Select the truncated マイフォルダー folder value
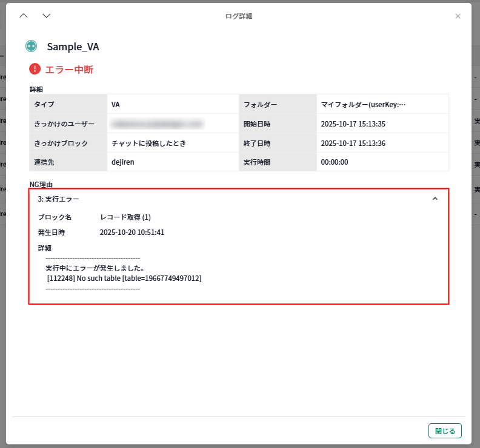The height and width of the screenshot is (448, 480). pyautogui.click(x=363, y=104)
